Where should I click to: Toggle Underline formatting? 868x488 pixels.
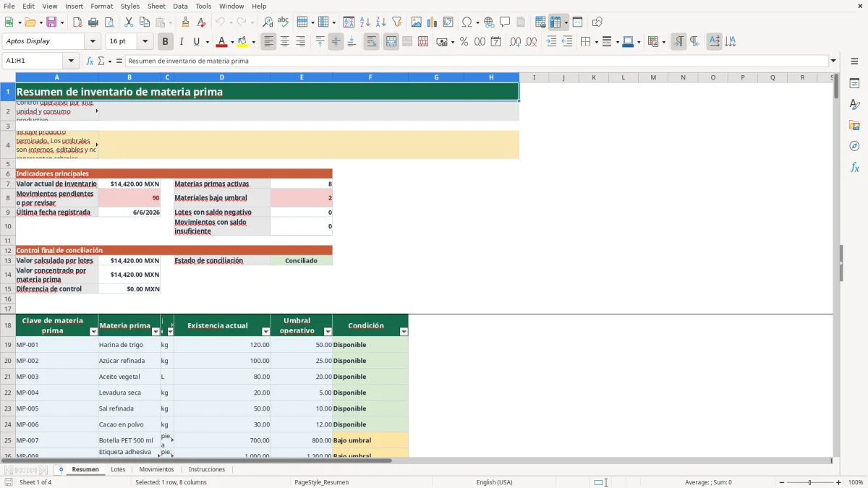197,42
